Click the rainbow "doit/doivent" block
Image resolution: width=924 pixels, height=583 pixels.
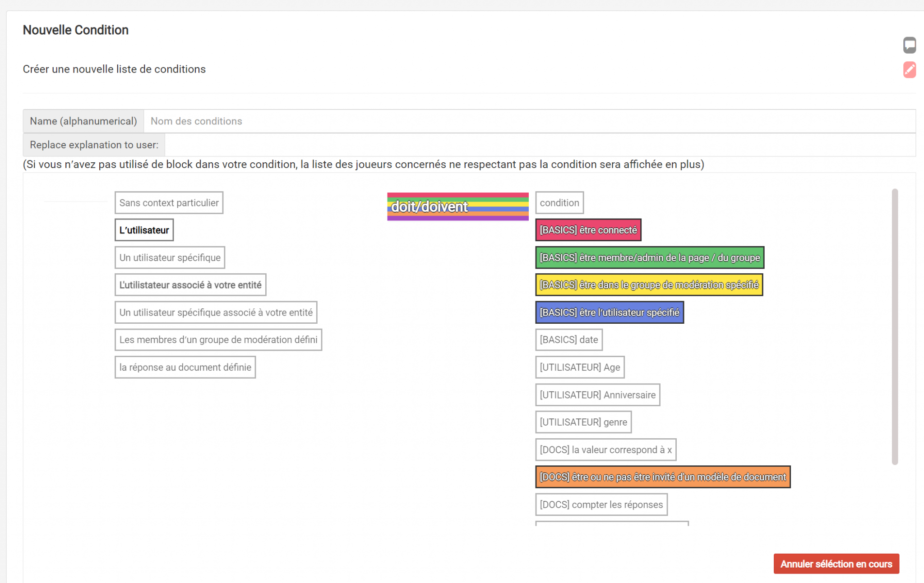tap(457, 207)
